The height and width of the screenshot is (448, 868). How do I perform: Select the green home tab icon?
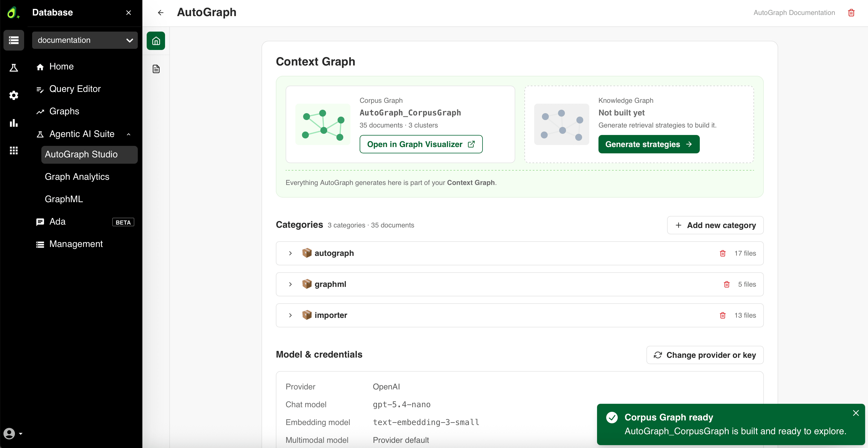[156, 41]
